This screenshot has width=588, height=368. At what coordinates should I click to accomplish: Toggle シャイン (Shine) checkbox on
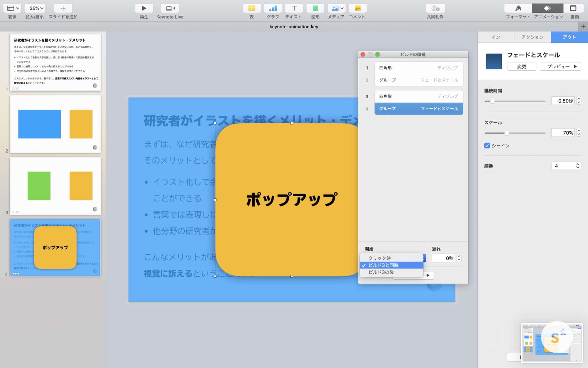(487, 145)
